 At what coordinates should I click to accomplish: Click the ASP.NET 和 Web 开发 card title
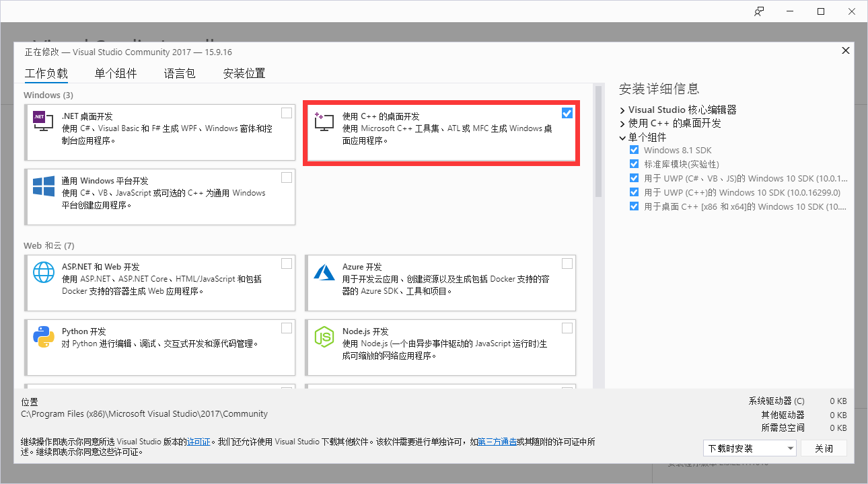[101, 267]
